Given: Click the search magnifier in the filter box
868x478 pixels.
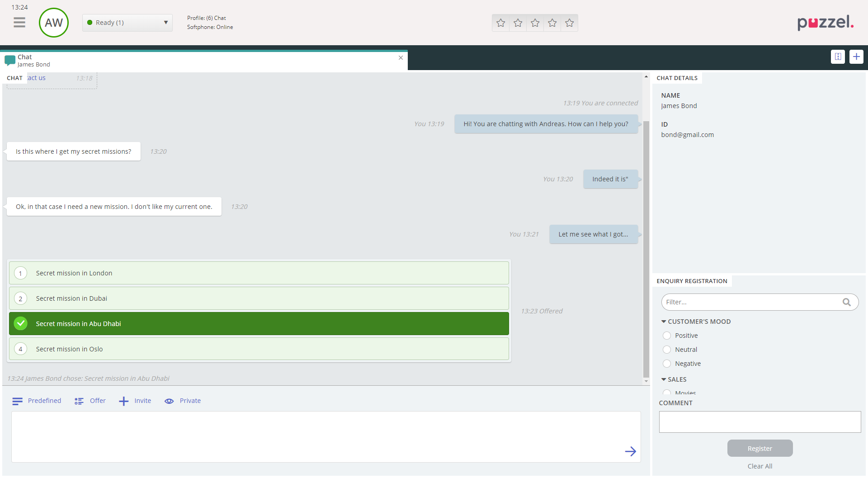Looking at the screenshot, I should click(846, 302).
